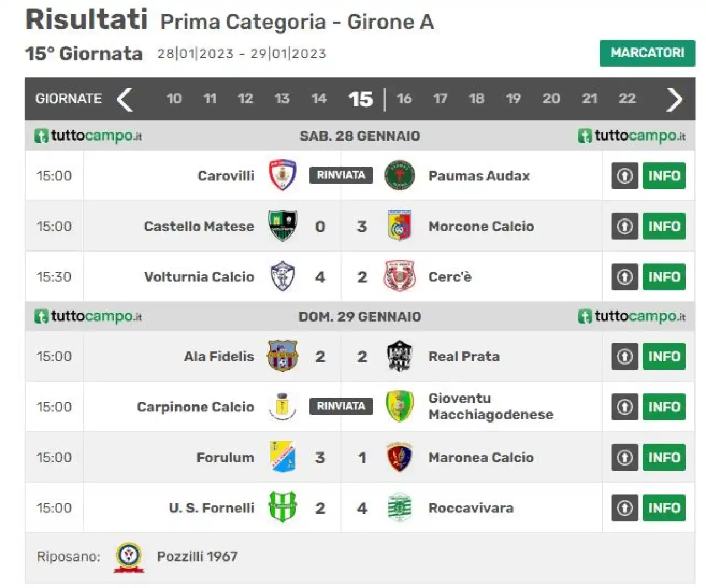Open the Paumas Audax team logo
The width and height of the screenshot is (706, 588).
399,175
